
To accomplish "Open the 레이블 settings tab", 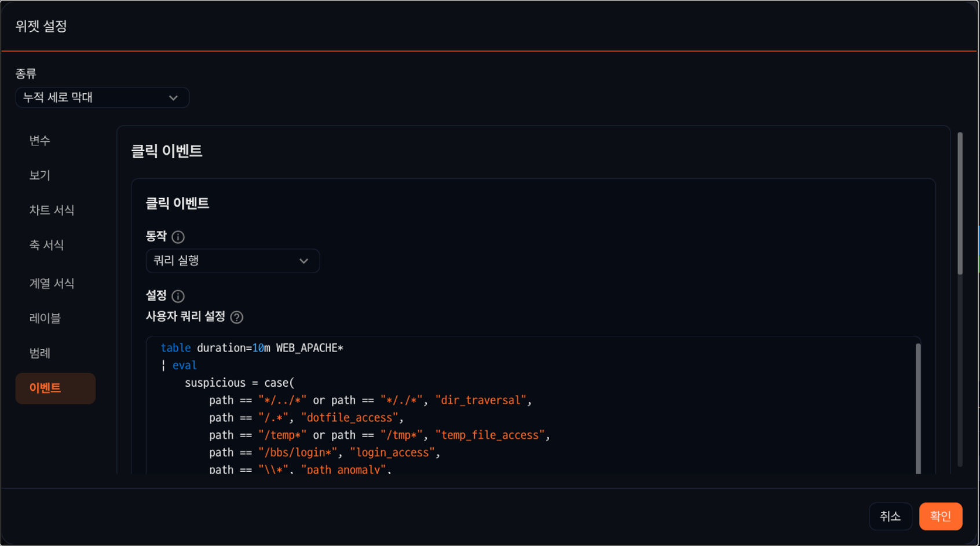I will tap(45, 318).
